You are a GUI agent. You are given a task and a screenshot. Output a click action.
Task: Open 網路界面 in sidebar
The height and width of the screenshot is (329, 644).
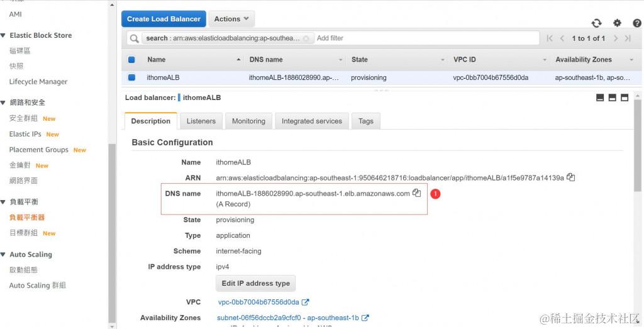click(23, 181)
